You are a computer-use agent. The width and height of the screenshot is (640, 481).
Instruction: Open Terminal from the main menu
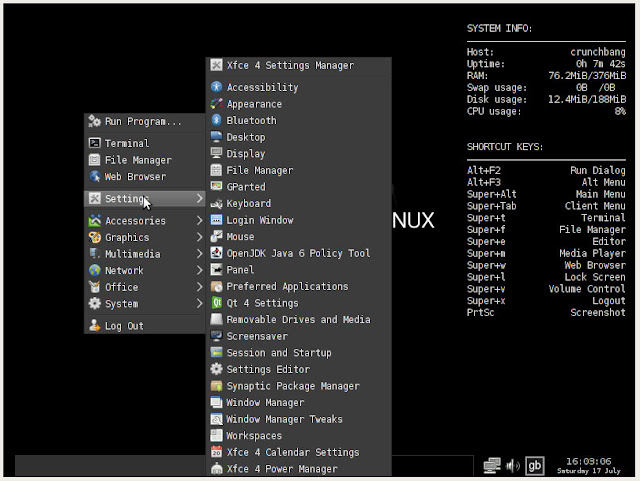(x=144, y=143)
